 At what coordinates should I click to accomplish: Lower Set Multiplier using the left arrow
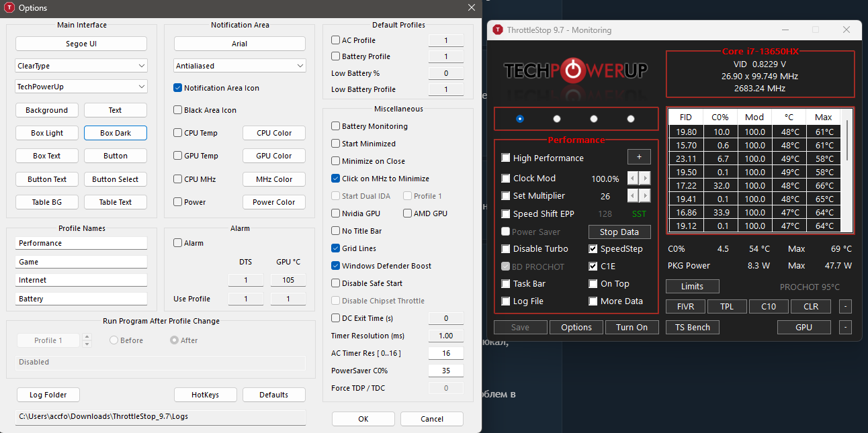point(633,196)
